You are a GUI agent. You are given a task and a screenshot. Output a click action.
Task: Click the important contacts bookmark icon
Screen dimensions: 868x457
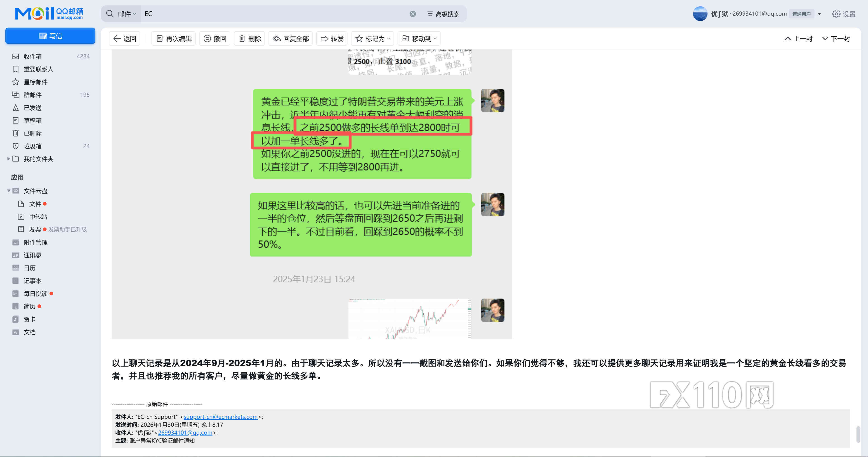16,69
